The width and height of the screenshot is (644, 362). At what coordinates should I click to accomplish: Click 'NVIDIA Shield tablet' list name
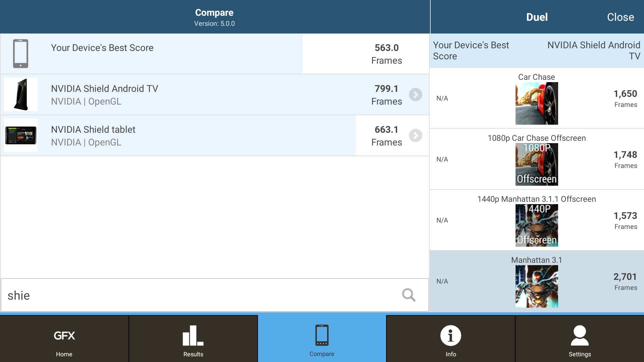tap(93, 129)
